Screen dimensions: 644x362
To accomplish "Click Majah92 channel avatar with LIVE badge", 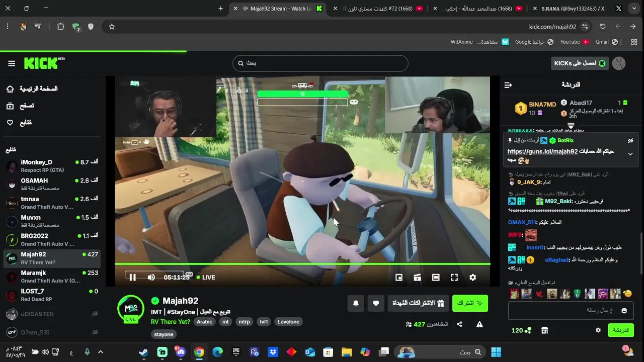I will click(131, 309).
